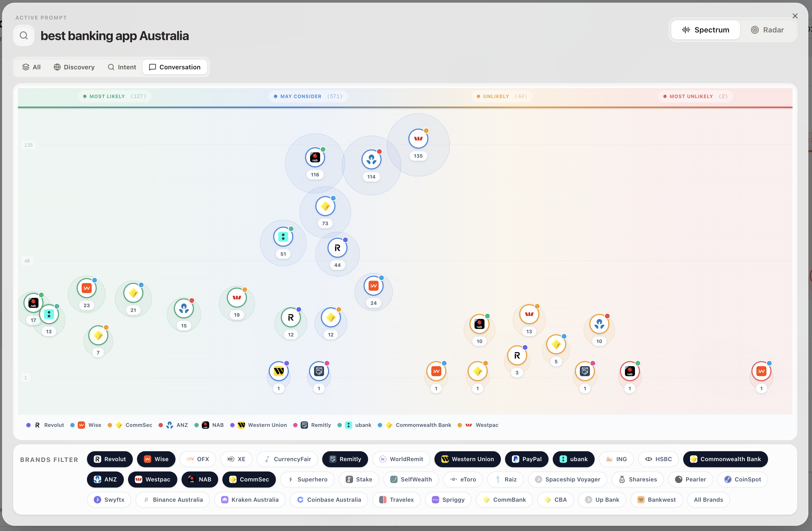The width and height of the screenshot is (812, 531).
Task: Select the Conversation tab
Action: pos(175,67)
